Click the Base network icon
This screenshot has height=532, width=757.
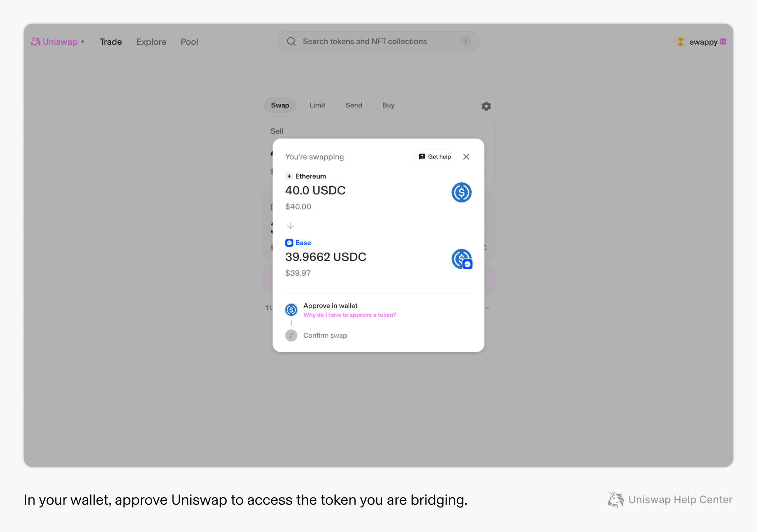(289, 243)
